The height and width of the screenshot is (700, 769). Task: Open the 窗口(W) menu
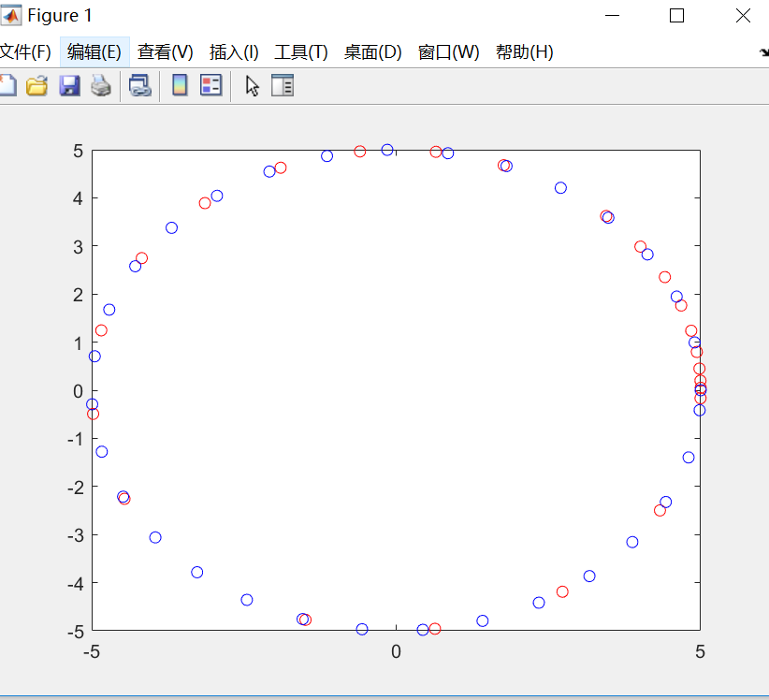point(448,52)
